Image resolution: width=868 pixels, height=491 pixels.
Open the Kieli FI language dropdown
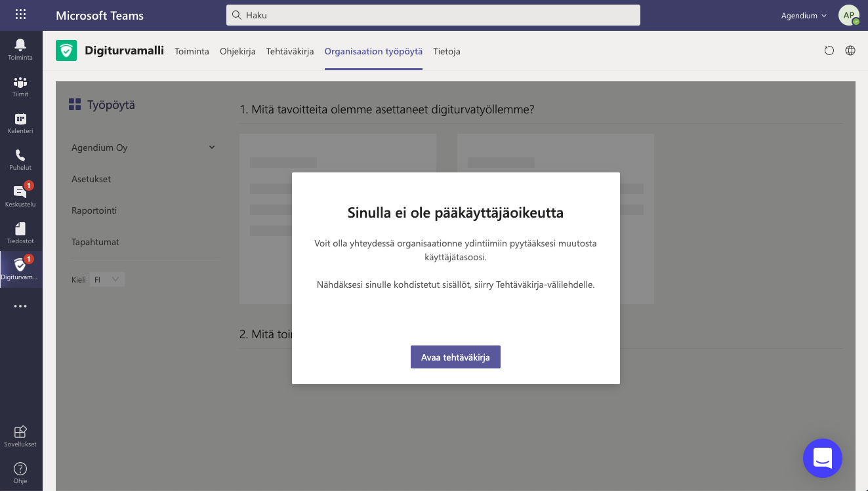(x=107, y=279)
